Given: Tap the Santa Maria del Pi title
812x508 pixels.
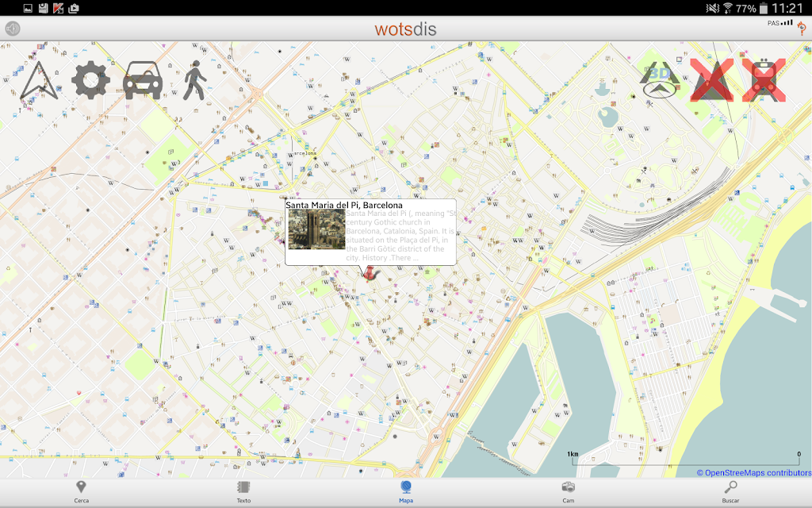Looking at the screenshot, I should click(344, 205).
